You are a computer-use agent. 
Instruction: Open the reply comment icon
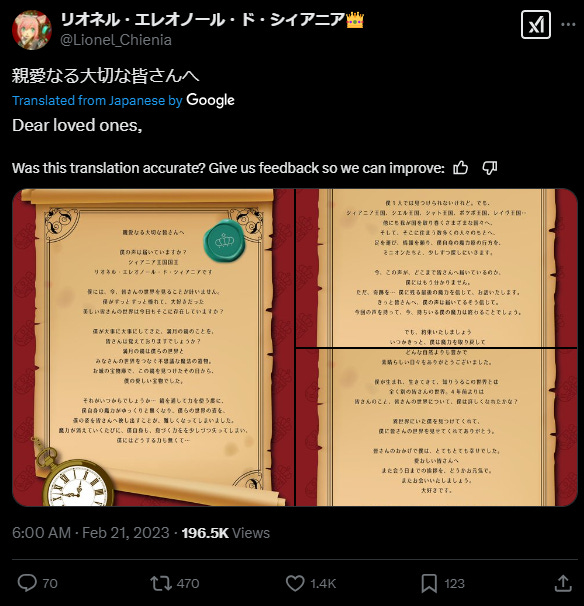pos(27,583)
